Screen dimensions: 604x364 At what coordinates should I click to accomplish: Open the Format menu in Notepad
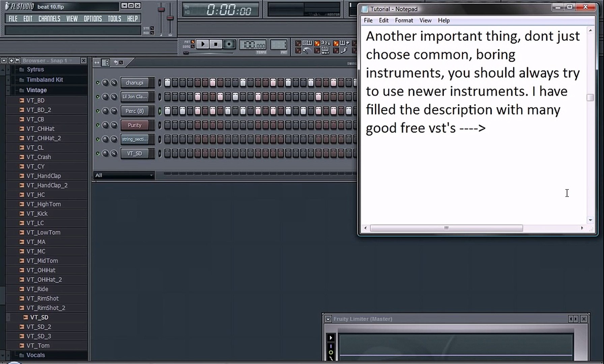click(404, 20)
